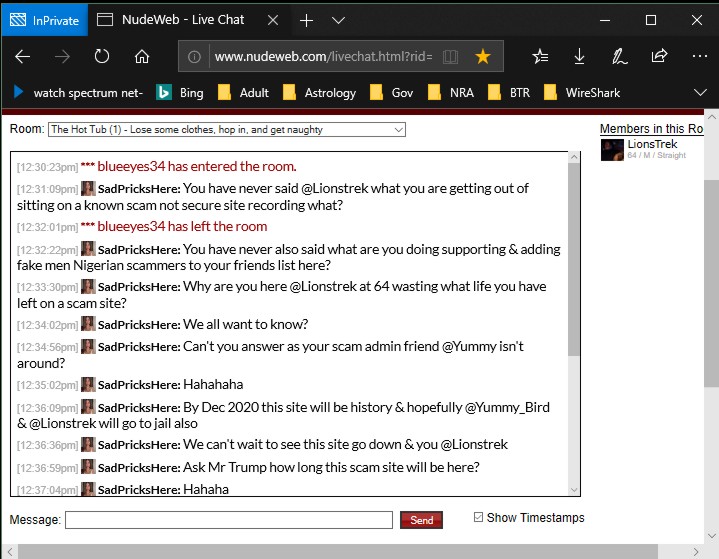The width and height of the screenshot is (719, 559).
Task: Open the browser Settings and more menu
Action: point(698,57)
